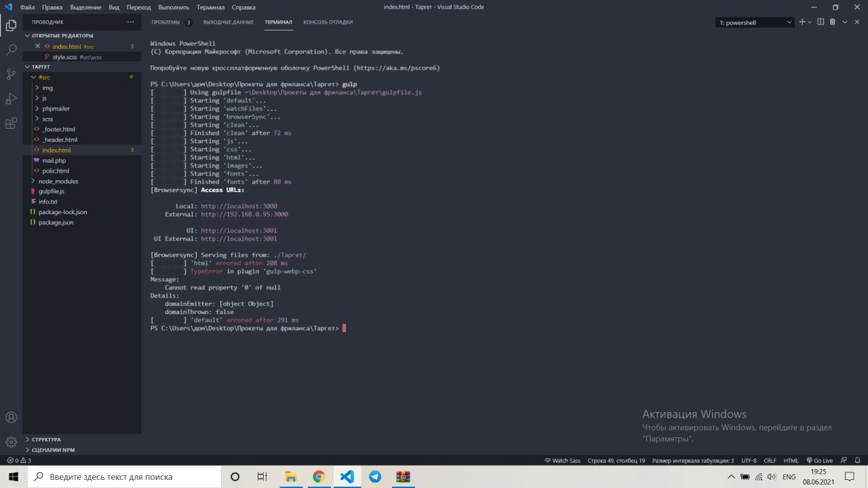
Task: Open package.json in the file tree
Action: pyautogui.click(x=56, y=222)
